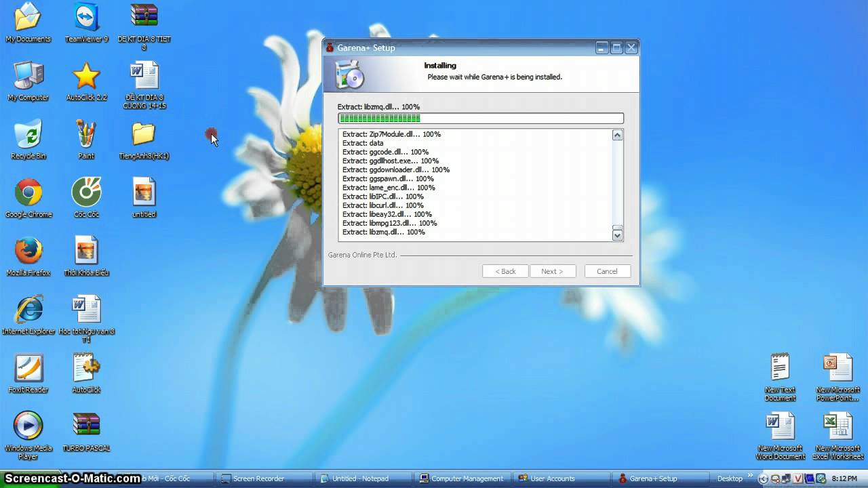The width and height of the screenshot is (868, 488).
Task: Click 'Extract: ggcode.dll... 100%' log line
Action: [385, 152]
